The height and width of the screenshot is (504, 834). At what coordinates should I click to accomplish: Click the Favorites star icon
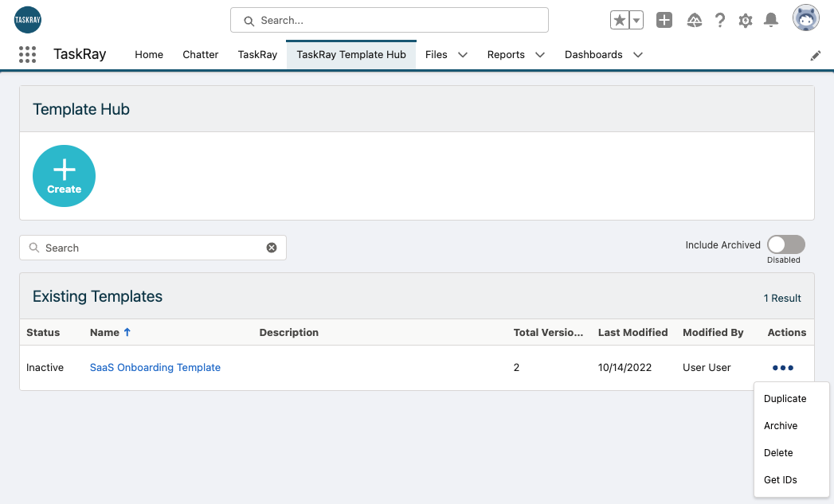click(620, 20)
